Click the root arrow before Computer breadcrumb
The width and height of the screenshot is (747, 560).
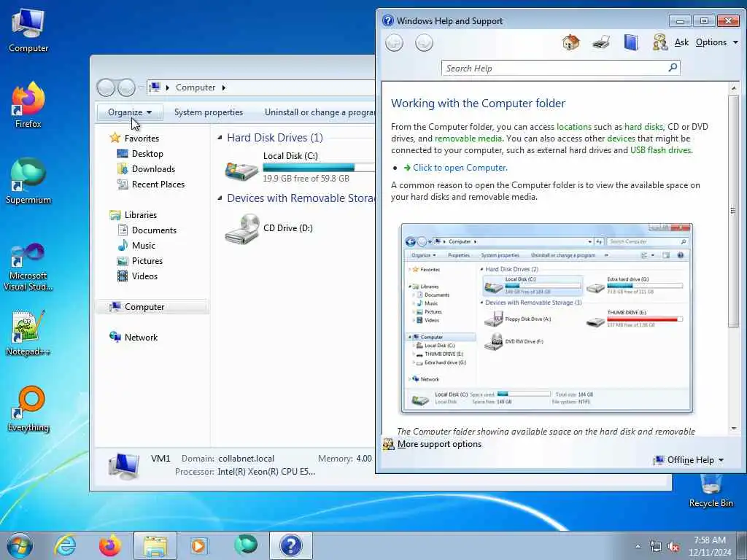pyautogui.click(x=167, y=87)
